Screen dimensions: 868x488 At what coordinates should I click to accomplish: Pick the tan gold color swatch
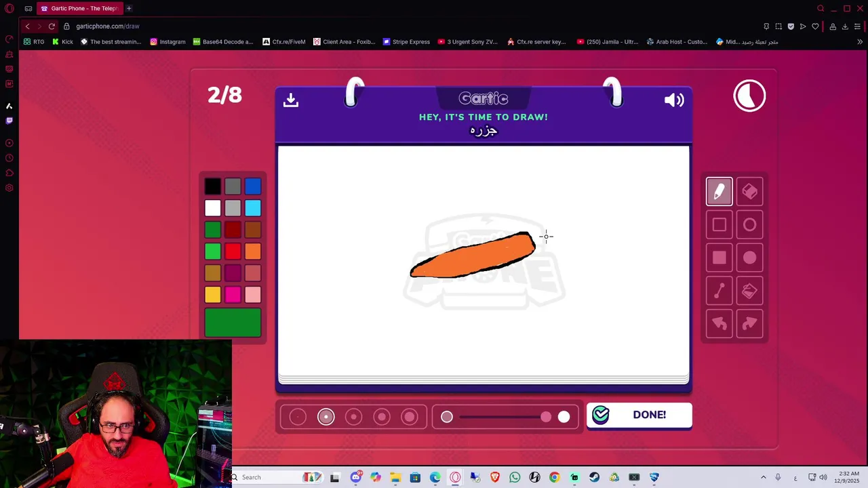[213, 273]
